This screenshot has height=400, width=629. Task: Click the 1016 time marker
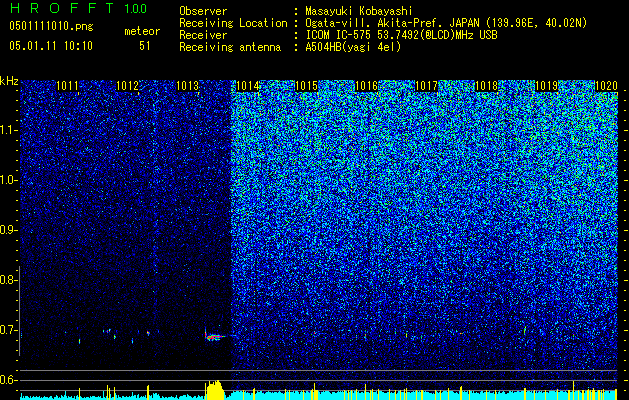366,86
